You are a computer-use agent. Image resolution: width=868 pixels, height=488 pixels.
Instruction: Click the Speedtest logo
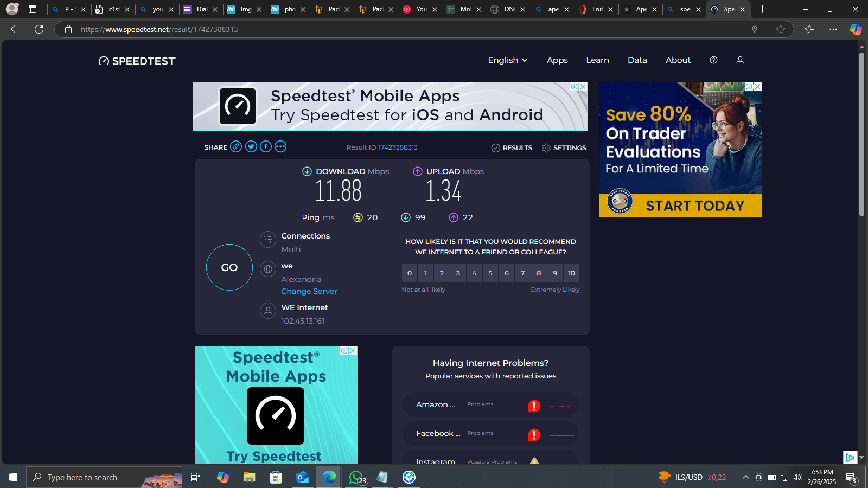tap(137, 61)
